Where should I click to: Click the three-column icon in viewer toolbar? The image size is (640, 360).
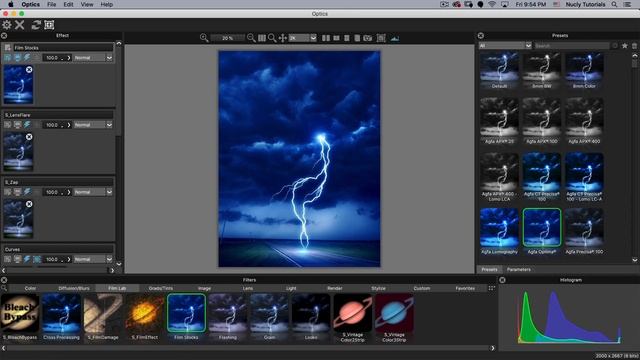pos(262,38)
